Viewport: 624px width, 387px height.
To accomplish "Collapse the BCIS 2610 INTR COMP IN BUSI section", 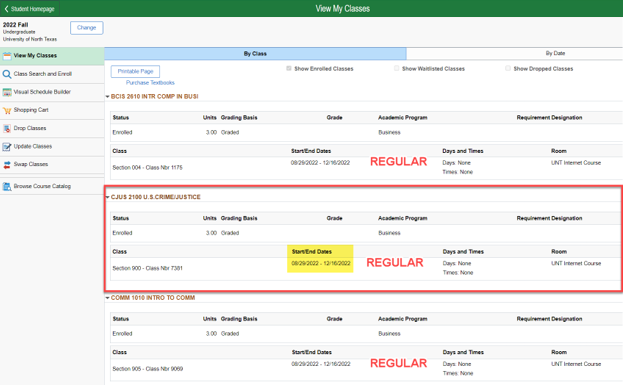I will coord(107,97).
